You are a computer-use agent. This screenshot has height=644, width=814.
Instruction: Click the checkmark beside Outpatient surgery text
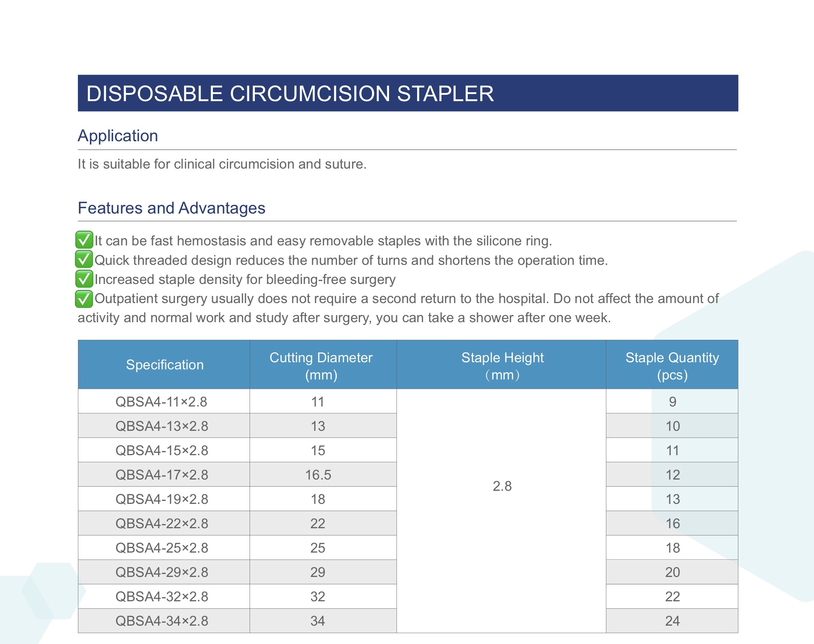[84, 299]
